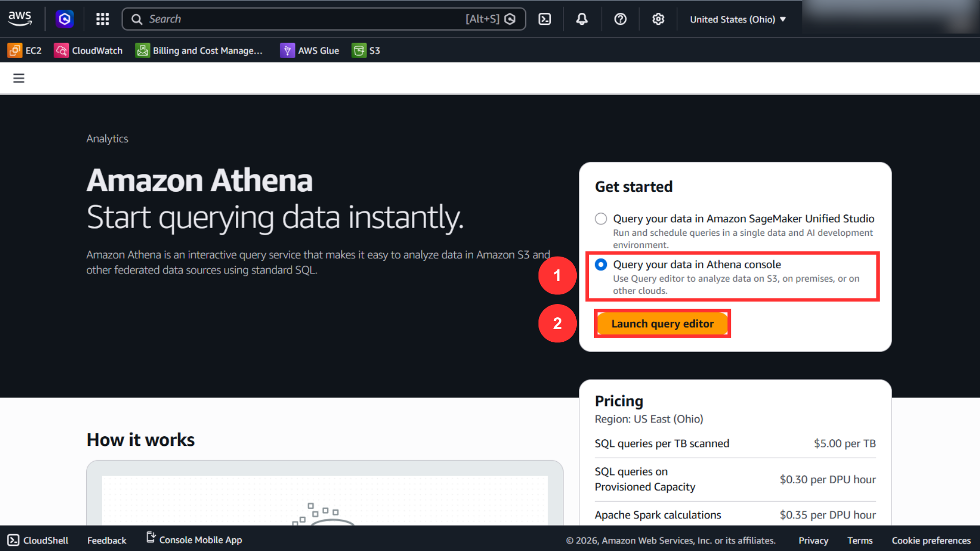Open the services grid menu icon

pos(103,19)
